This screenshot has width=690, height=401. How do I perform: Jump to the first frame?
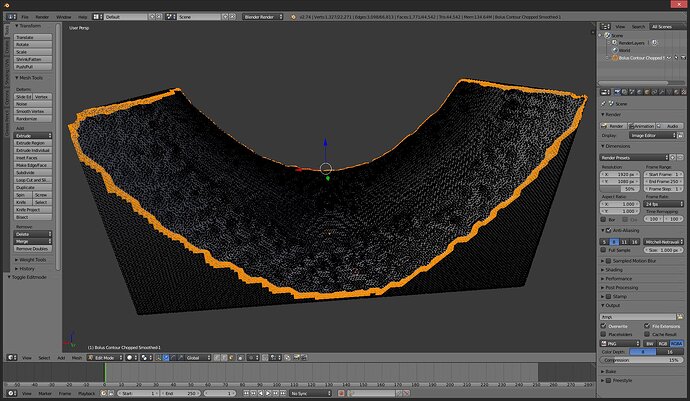pos(246,393)
